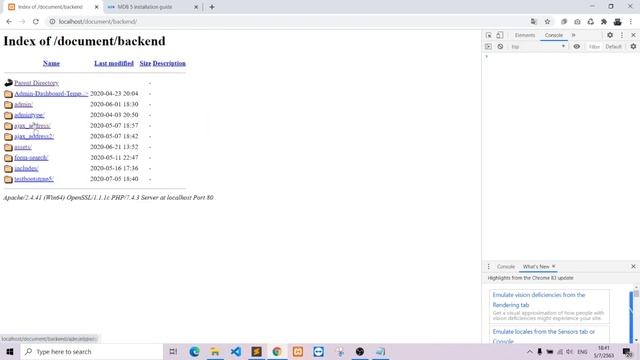The height and width of the screenshot is (360, 640).
Task: Open the Windows Start menu
Action: coord(10,351)
